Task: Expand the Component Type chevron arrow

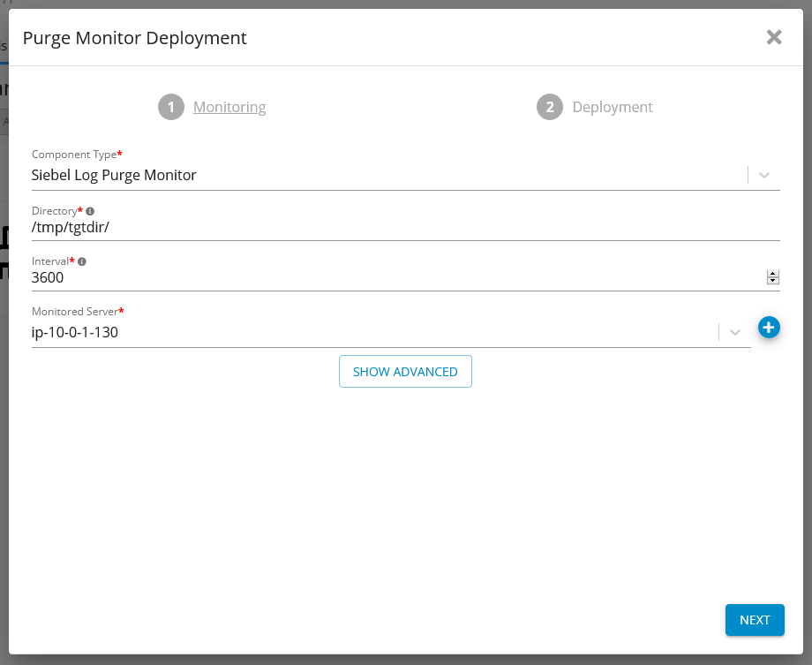Action: tap(764, 175)
